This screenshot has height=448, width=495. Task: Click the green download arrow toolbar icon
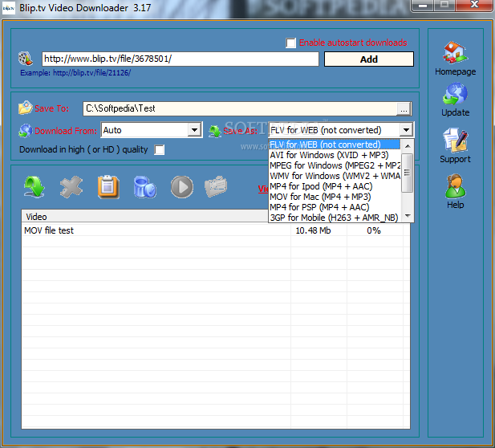(x=34, y=187)
